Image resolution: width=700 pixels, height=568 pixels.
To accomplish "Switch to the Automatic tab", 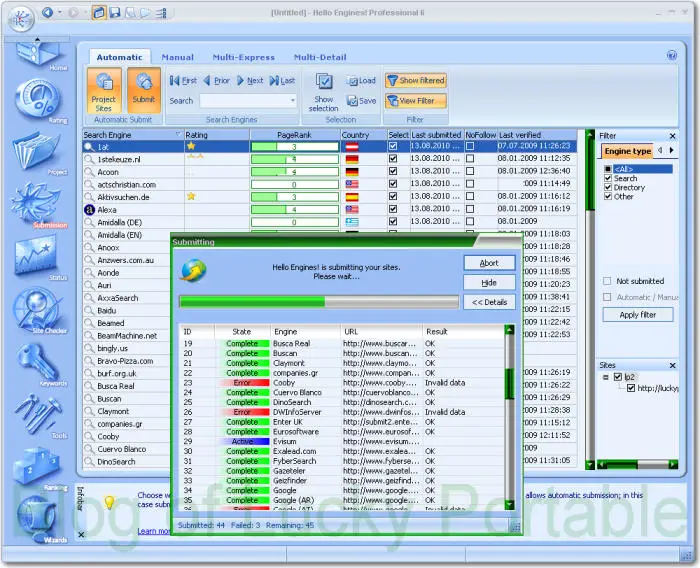I will tap(119, 57).
